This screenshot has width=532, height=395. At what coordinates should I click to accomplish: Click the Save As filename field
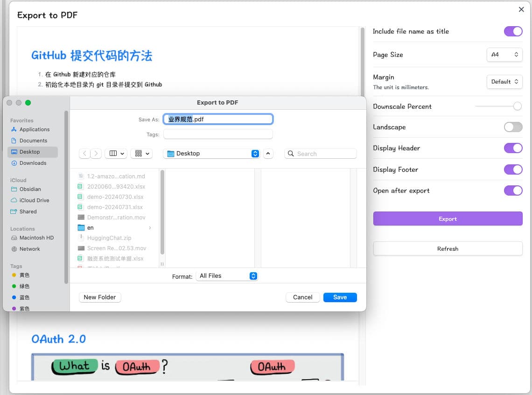point(218,119)
